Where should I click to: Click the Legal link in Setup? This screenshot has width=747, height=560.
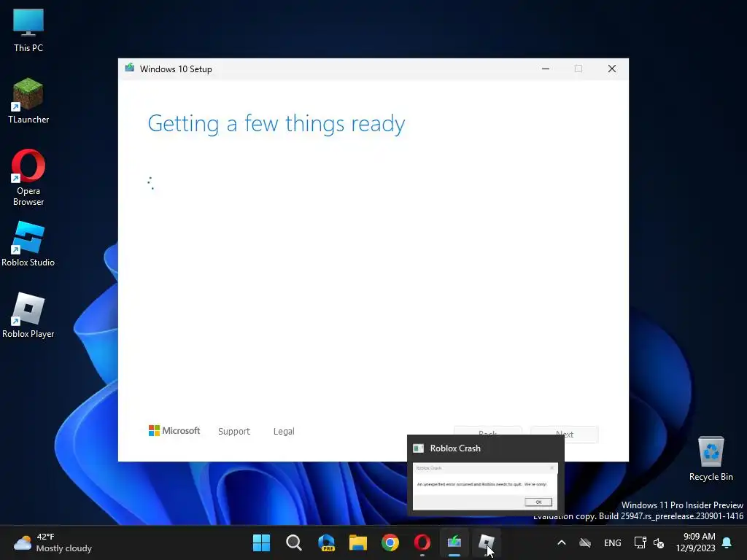(x=284, y=432)
